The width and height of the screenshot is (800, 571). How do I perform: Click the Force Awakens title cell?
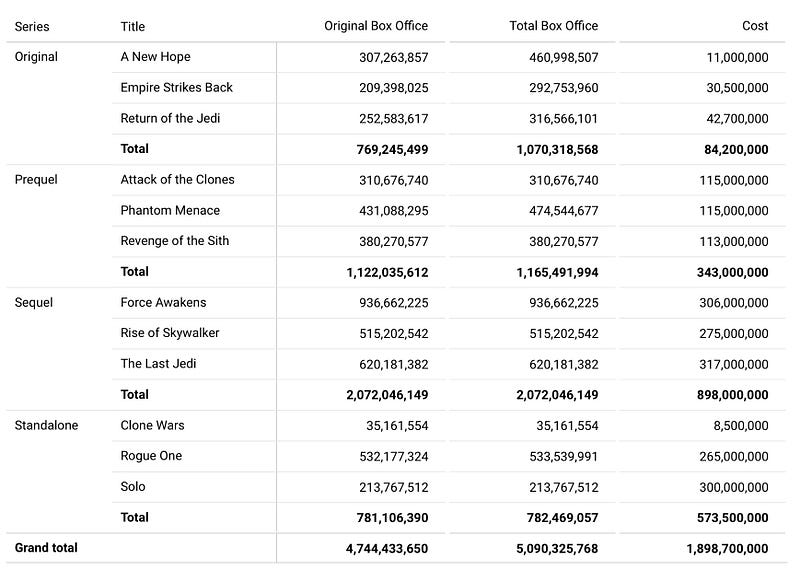[x=165, y=302]
